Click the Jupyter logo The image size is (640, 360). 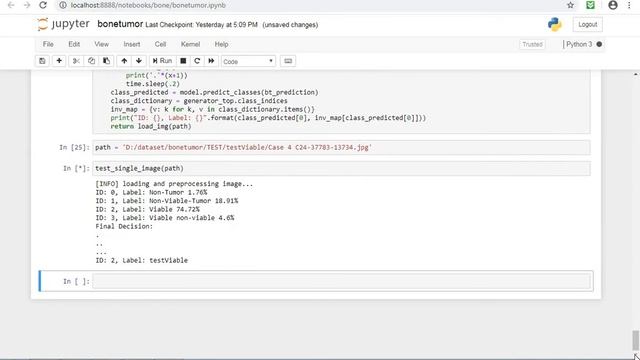coord(63,24)
